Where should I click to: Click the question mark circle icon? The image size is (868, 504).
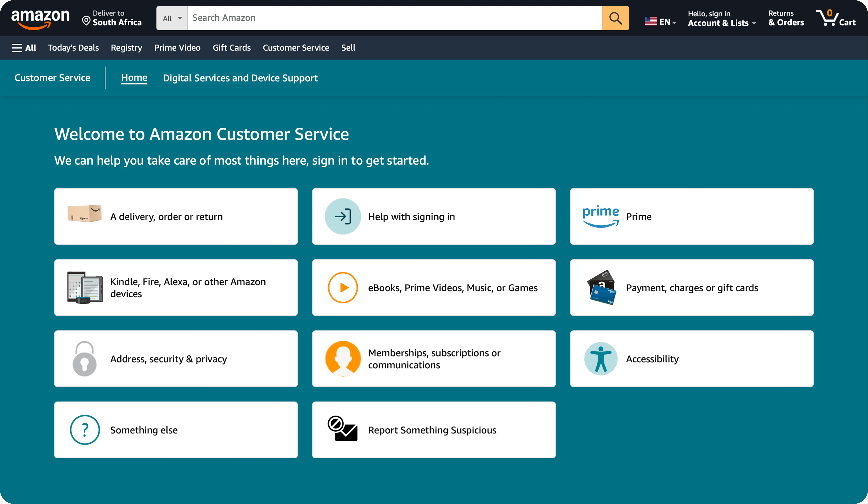(x=85, y=430)
